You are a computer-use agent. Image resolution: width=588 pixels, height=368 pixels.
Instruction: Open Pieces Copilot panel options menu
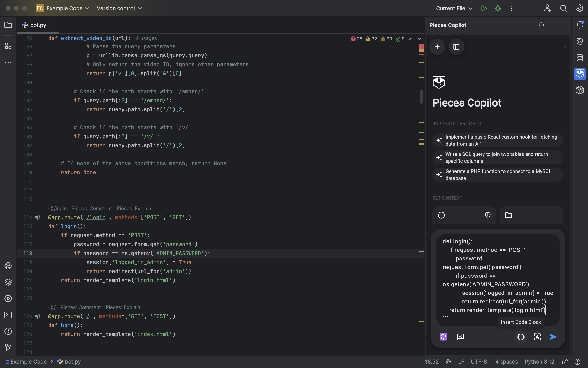(552, 25)
